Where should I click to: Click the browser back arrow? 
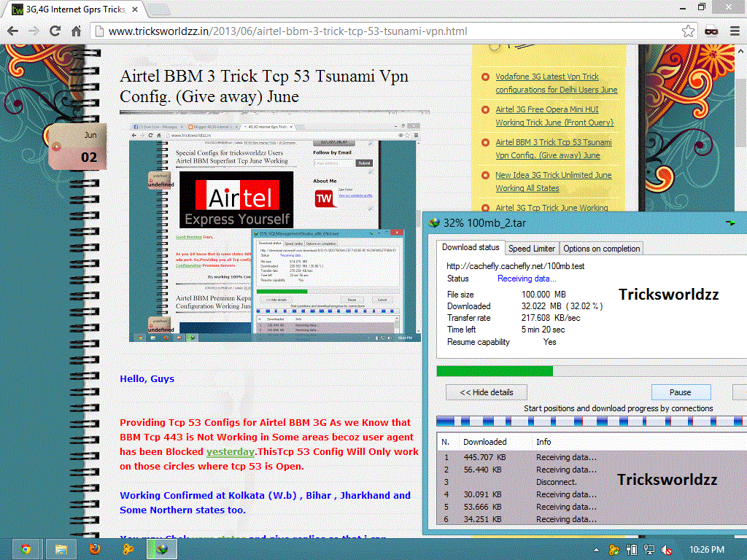pyautogui.click(x=13, y=31)
